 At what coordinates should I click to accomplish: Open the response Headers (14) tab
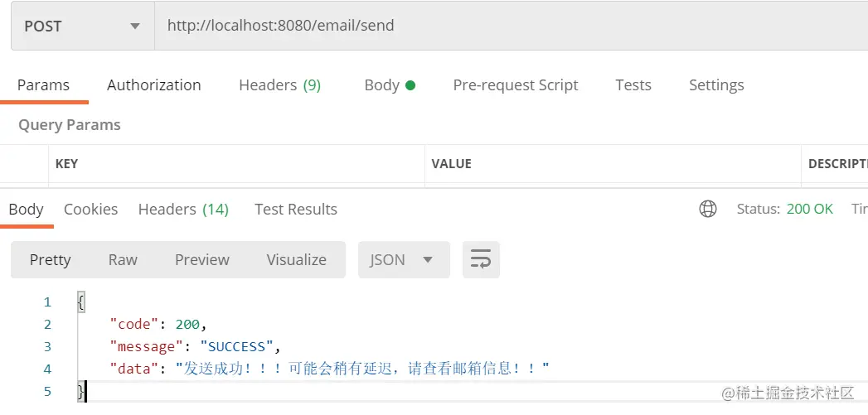click(183, 210)
